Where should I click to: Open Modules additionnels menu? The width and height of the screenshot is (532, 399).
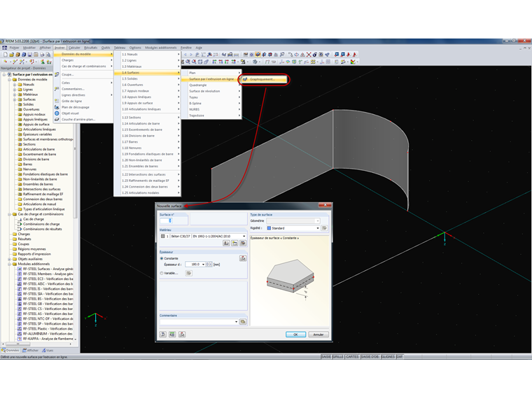point(161,48)
